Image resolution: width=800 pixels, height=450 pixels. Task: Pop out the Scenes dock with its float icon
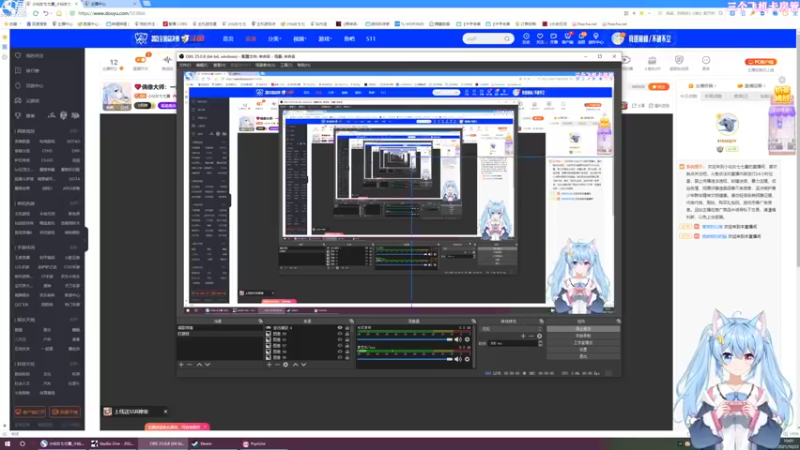click(260, 321)
